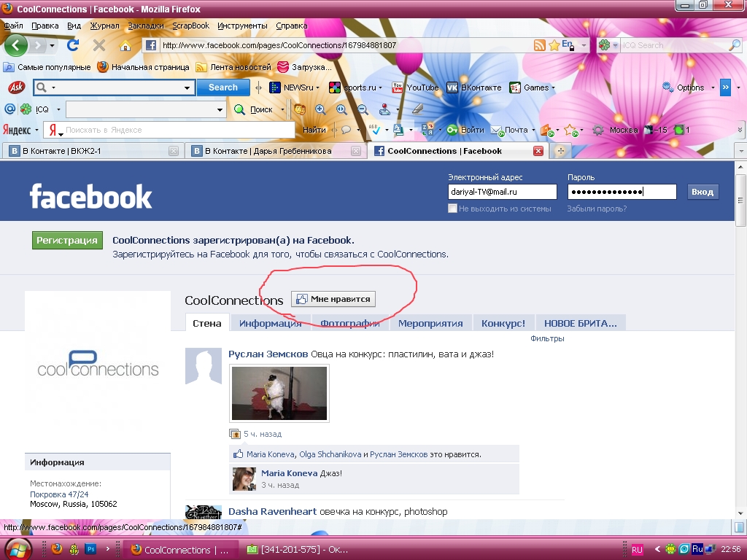The image size is (747, 560).
Task: Click the browser address bar URL
Action: pos(279,45)
